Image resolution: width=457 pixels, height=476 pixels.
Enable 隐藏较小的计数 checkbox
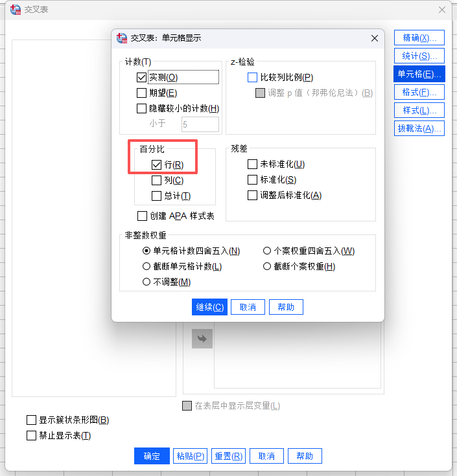[142, 108]
